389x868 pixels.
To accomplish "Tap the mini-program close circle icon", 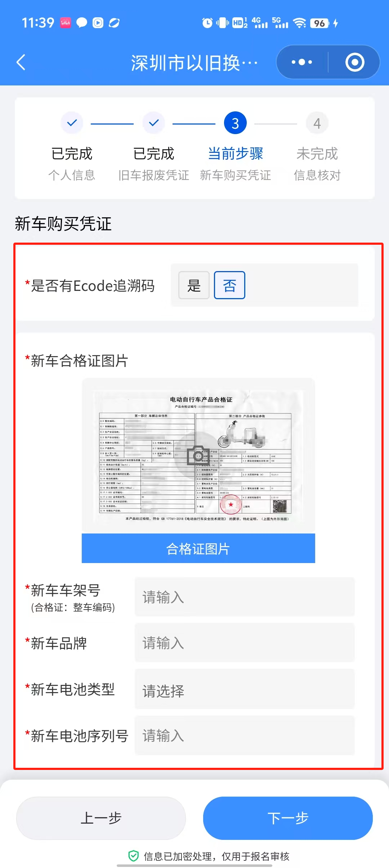I will tap(355, 62).
